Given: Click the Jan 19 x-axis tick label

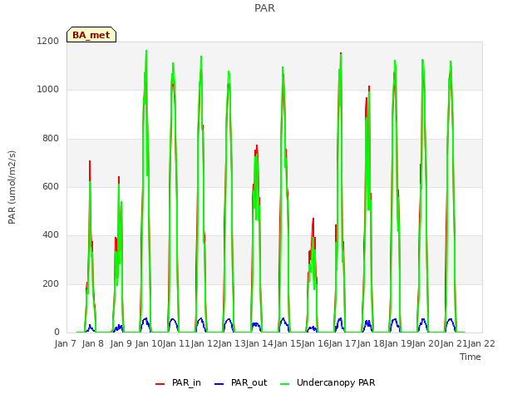Looking at the screenshot, I should pos(399,343).
